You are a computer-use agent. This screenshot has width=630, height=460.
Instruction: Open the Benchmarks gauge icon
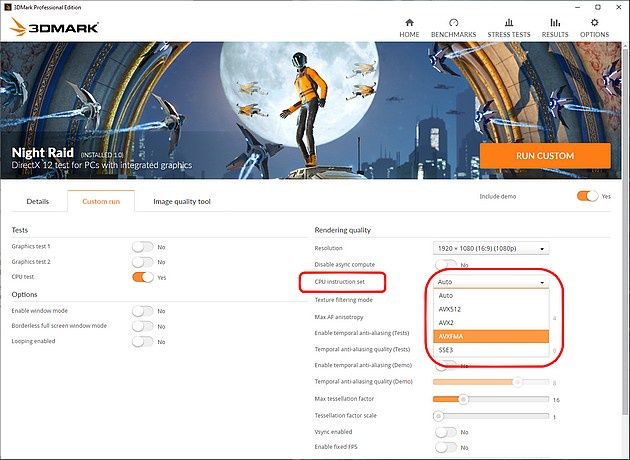tap(453, 22)
